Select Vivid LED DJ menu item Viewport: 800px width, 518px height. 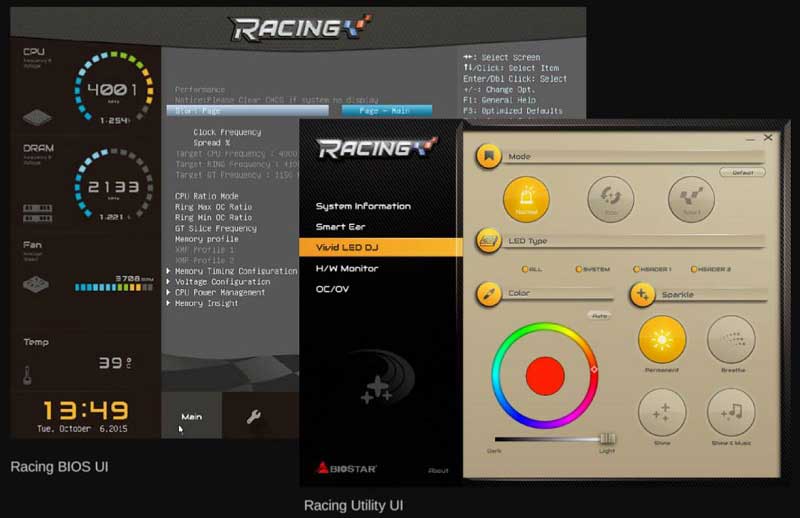click(x=381, y=248)
